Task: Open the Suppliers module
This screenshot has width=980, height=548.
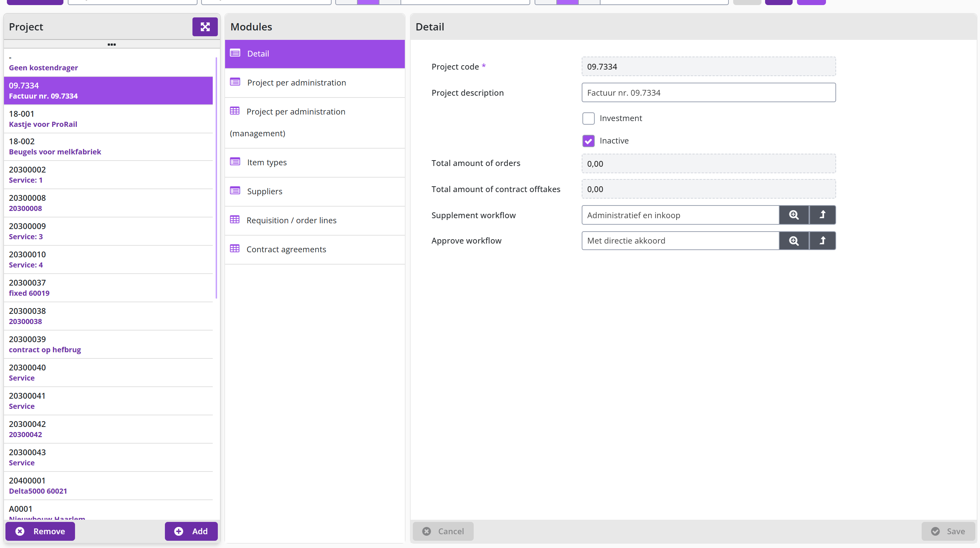Action: coord(315,191)
